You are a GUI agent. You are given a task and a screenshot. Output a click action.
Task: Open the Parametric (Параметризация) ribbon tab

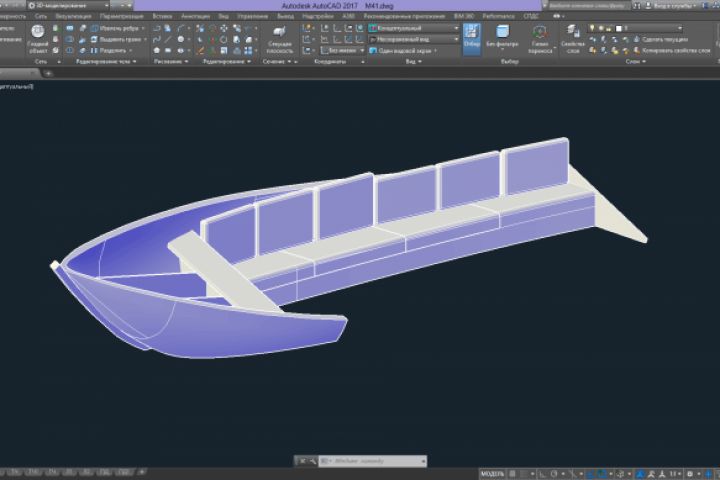click(122, 16)
